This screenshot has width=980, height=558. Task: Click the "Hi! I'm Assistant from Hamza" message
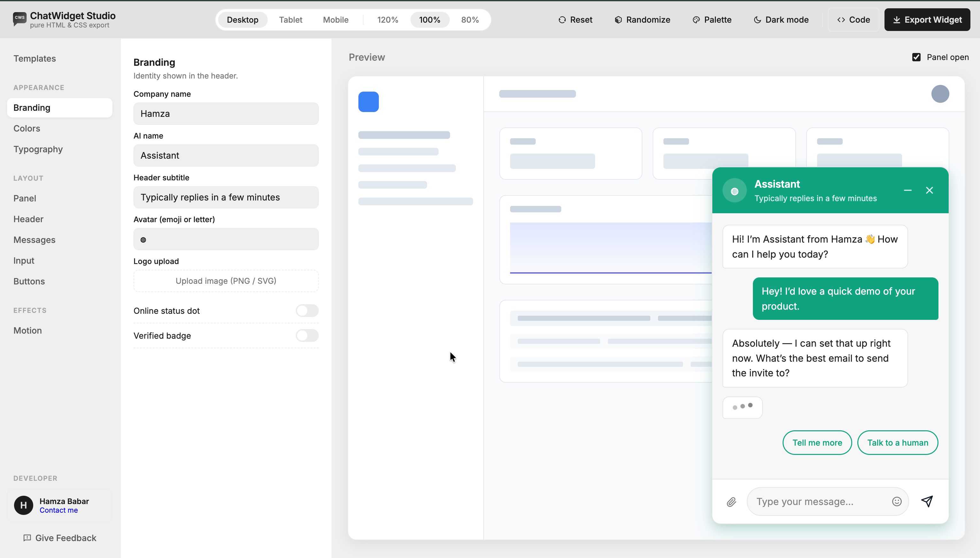tap(815, 246)
